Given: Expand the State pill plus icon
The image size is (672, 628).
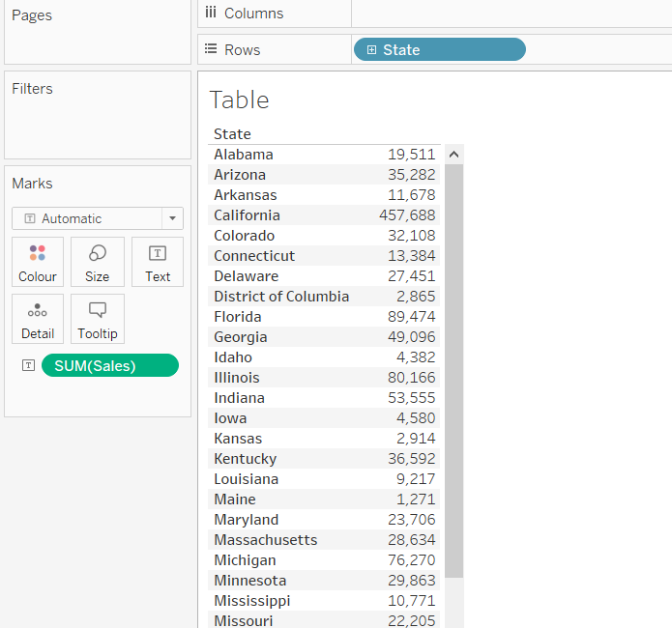Looking at the screenshot, I should [x=371, y=50].
